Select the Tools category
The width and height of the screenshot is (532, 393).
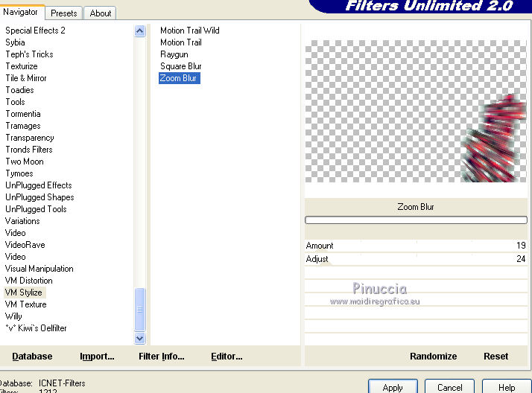click(15, 102)
